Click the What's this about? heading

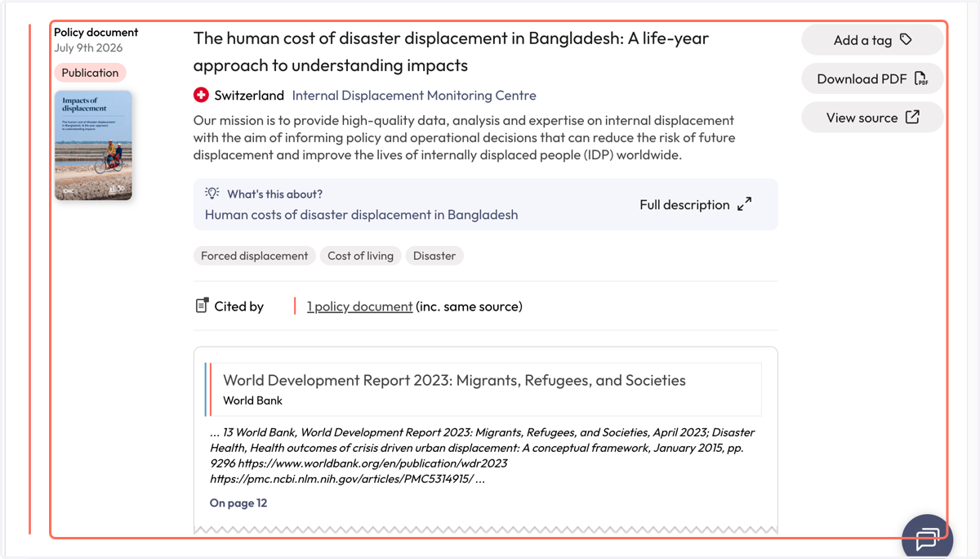[274, 195]
